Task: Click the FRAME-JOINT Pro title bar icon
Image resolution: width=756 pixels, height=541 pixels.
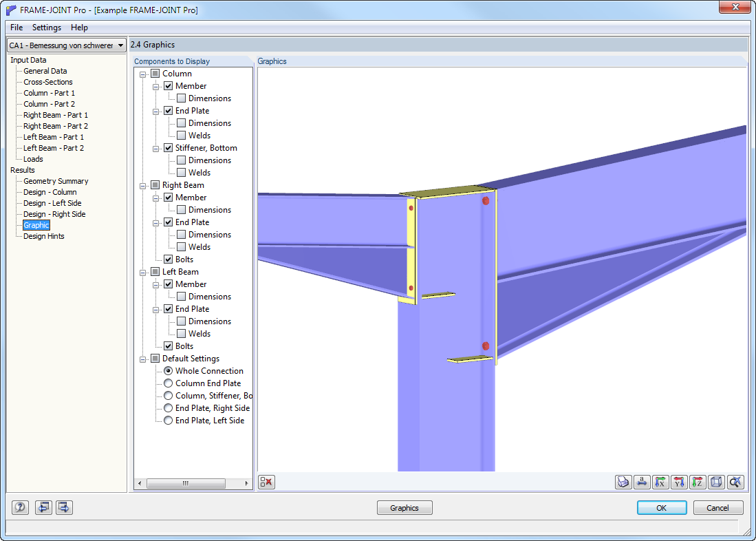Action: tap(11, 10)
